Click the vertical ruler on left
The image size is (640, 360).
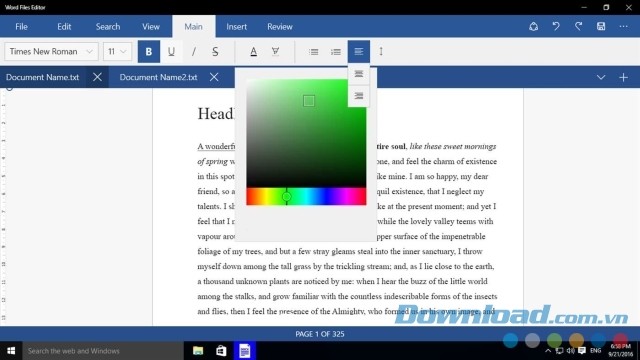(4, 207)
